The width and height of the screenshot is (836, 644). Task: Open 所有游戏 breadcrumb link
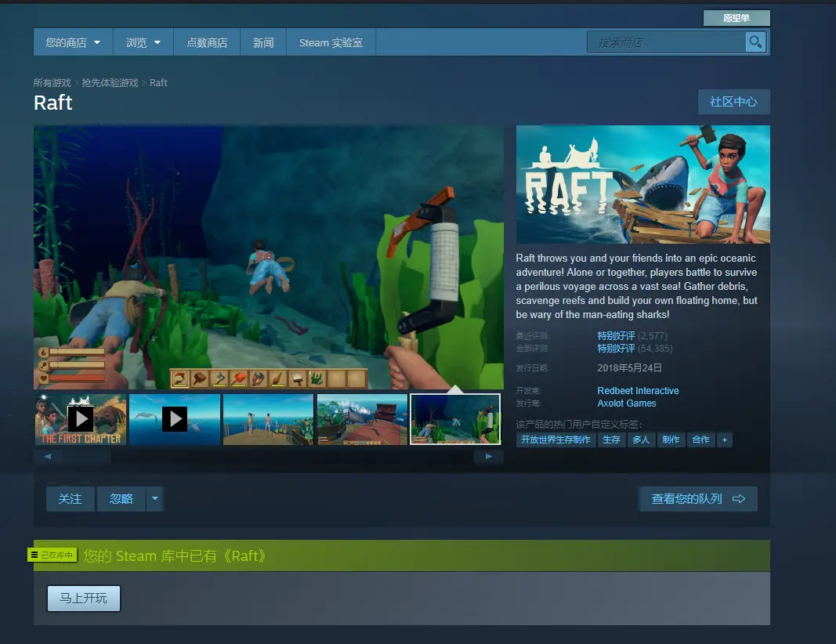(52, 82)
